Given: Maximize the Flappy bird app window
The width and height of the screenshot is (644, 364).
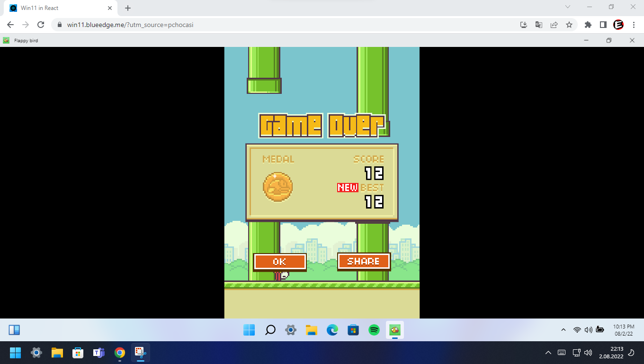Looking at the screenshot, I should click(x=609, y=41).
